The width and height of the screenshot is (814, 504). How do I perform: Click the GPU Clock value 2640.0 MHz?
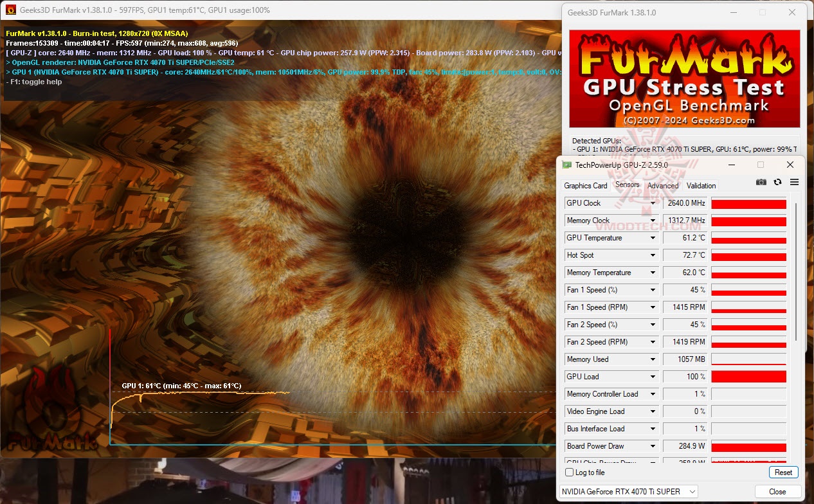[685, 203]
